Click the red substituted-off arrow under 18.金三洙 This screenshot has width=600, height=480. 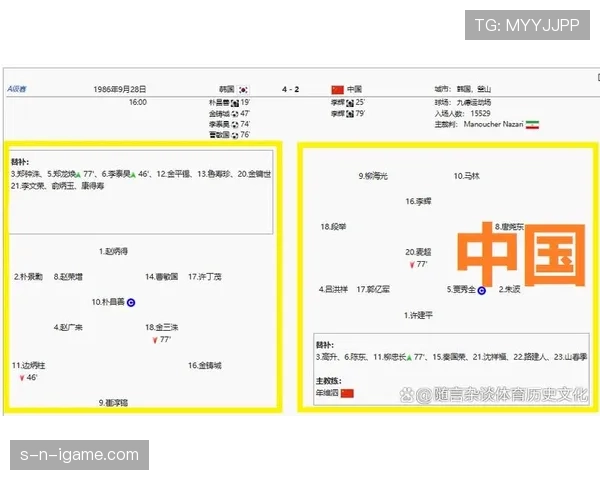coord(155,340)
